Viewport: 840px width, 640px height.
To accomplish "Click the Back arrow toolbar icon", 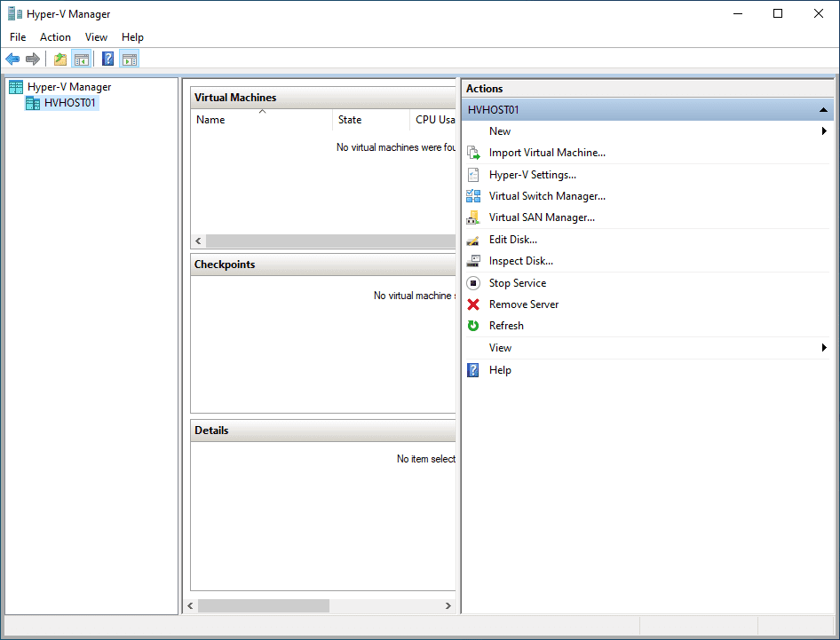I will tap(12, 59).
